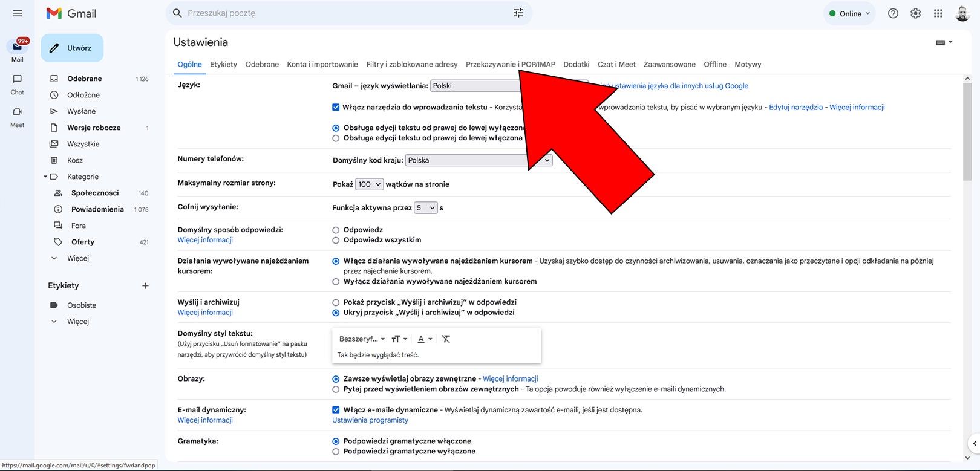980x471 pixels.
Task: Add new label with plus icon
Action: 145,285
